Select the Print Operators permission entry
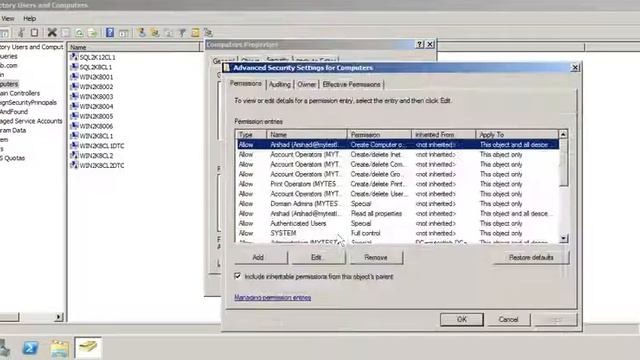This screenshot has width=640, height=360. pyautogui.click(x=398, y=184)
